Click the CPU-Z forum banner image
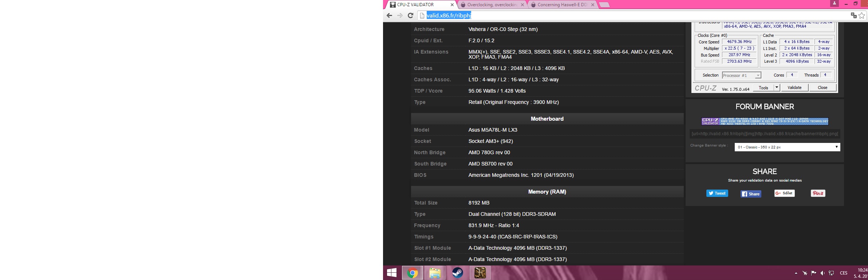The image size is (868, 280). pyautogui.click(x=765, y=121)
